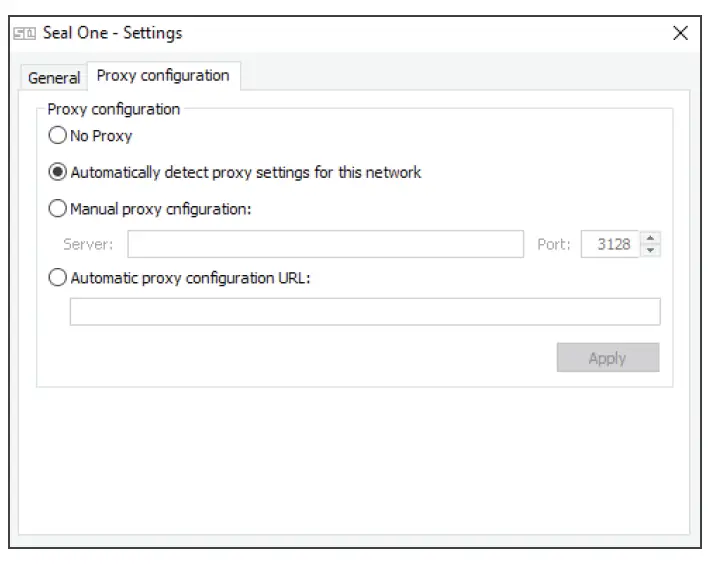
Task: Click the "Seal One - Settings" title text
Action: [112, 34]
